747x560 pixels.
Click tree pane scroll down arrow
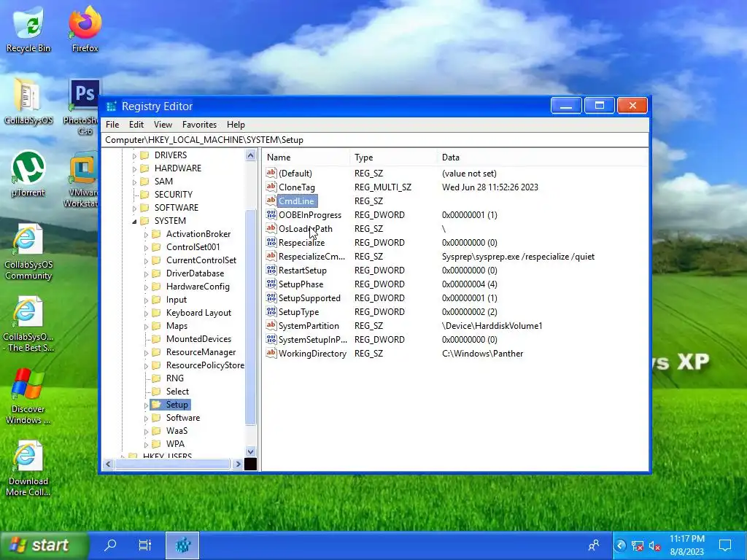(x=251, y=451)
